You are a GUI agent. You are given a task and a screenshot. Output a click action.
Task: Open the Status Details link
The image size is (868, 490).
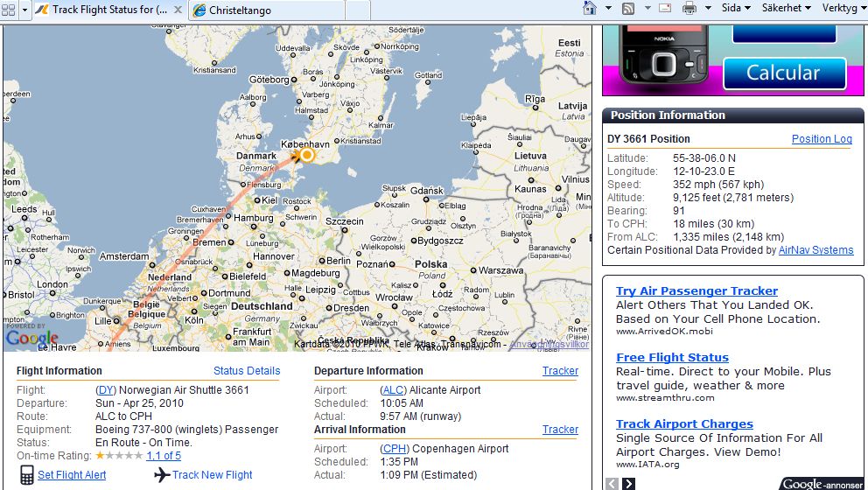247,371
